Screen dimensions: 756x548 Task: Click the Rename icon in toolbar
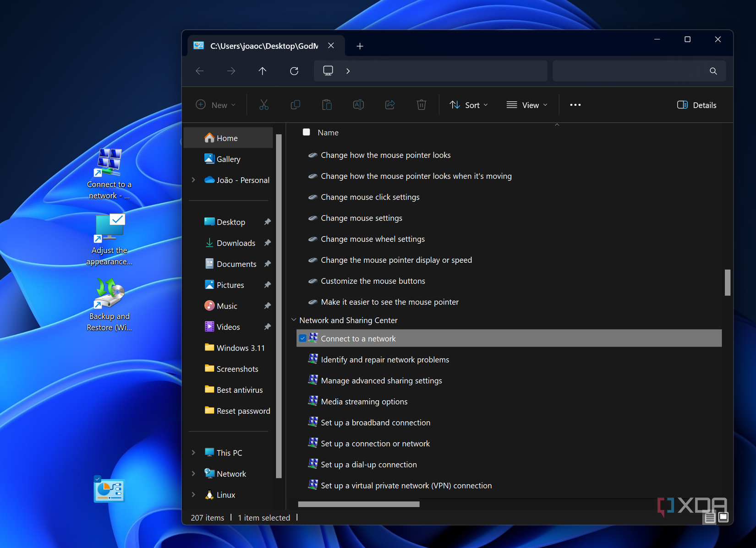[x=358, y=105]
